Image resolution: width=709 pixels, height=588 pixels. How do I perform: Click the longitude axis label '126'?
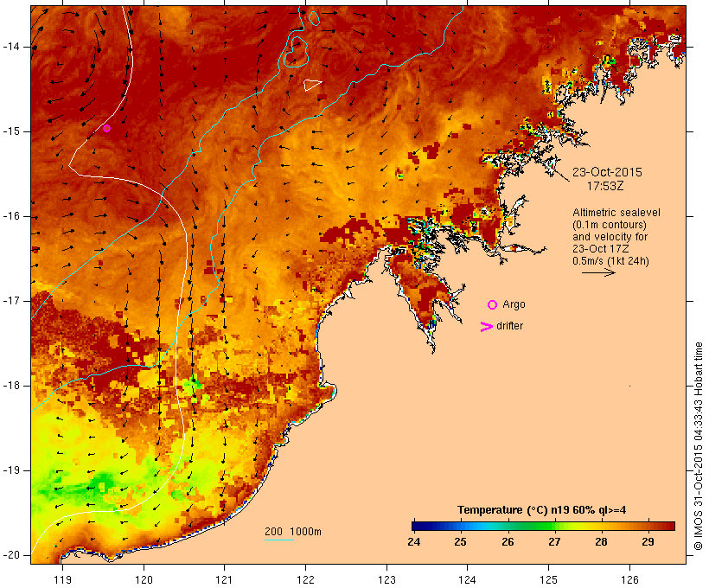pos(629,579)
